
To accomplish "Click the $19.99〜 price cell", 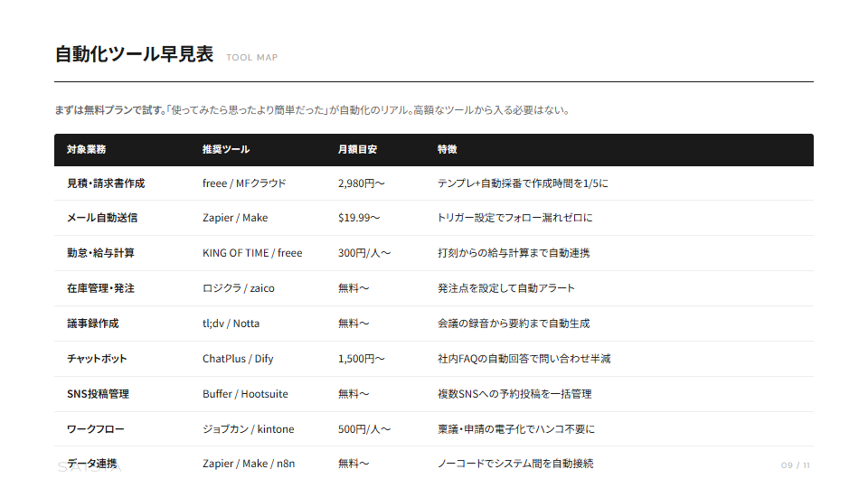I will (359, 218).
